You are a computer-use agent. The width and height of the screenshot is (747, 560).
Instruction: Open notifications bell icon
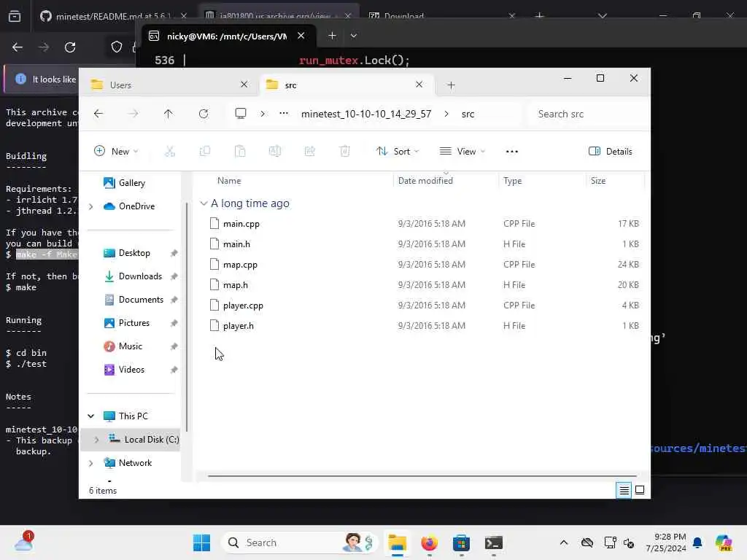click(x=697, y=542)
